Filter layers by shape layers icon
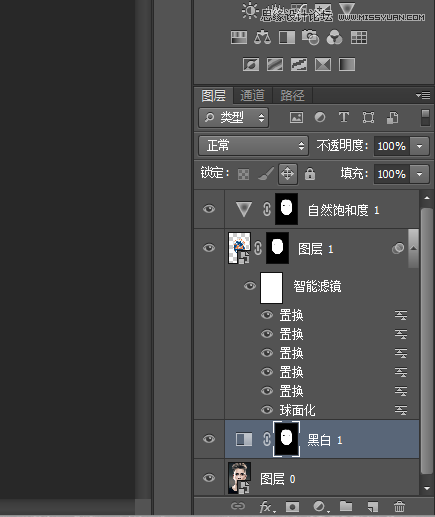 (x=368, y=118)
